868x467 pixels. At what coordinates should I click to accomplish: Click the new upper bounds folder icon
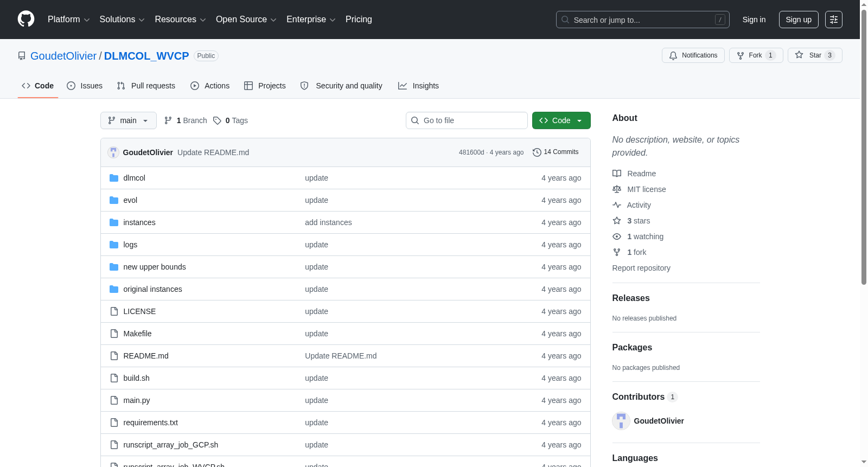(x=114, y=267)
